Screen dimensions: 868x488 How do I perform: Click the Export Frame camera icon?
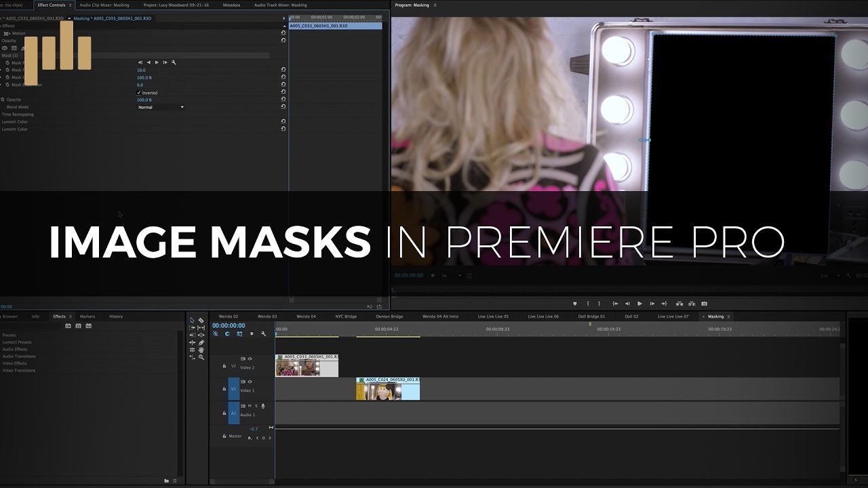point(704,304)
